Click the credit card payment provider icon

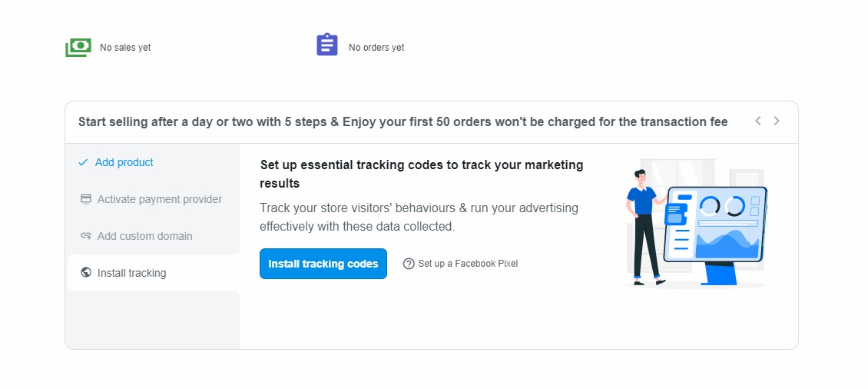click(86, 199)
